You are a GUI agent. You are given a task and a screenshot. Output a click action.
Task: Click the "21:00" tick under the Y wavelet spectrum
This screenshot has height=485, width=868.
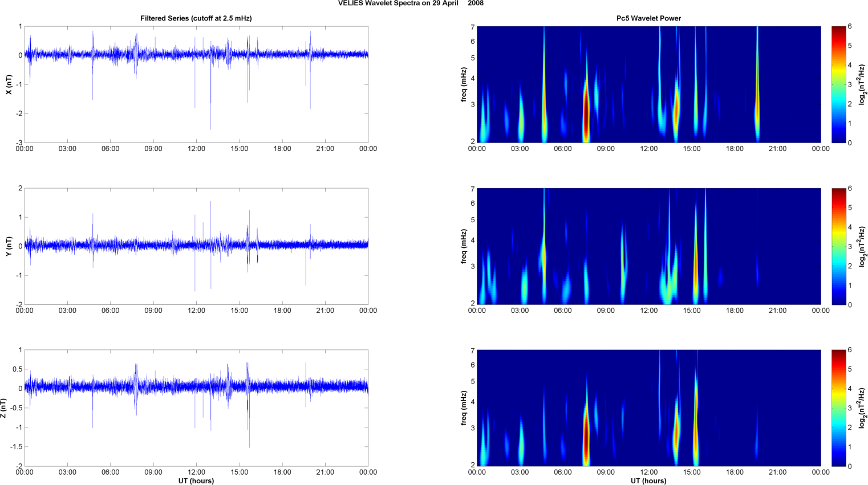point(777,311)
